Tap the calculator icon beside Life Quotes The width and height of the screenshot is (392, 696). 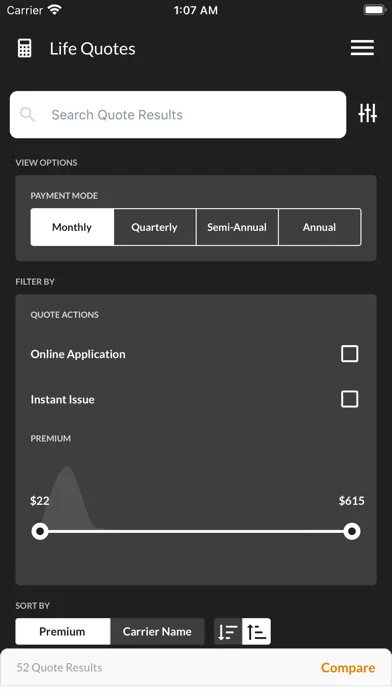[25, 48]
